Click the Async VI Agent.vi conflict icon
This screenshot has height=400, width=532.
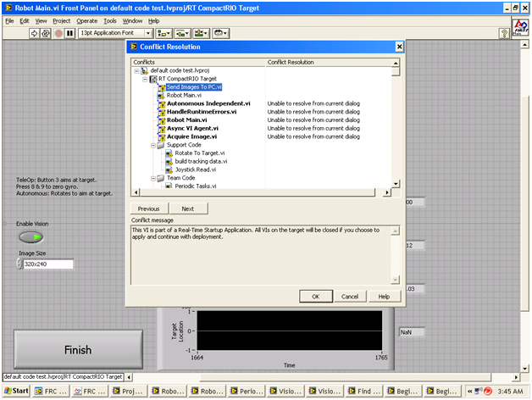tap(162, 129)
